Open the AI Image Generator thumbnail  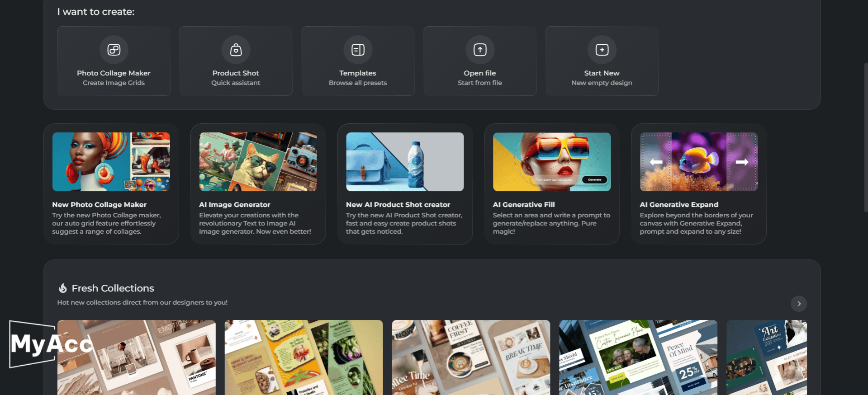tap(258, 162)
